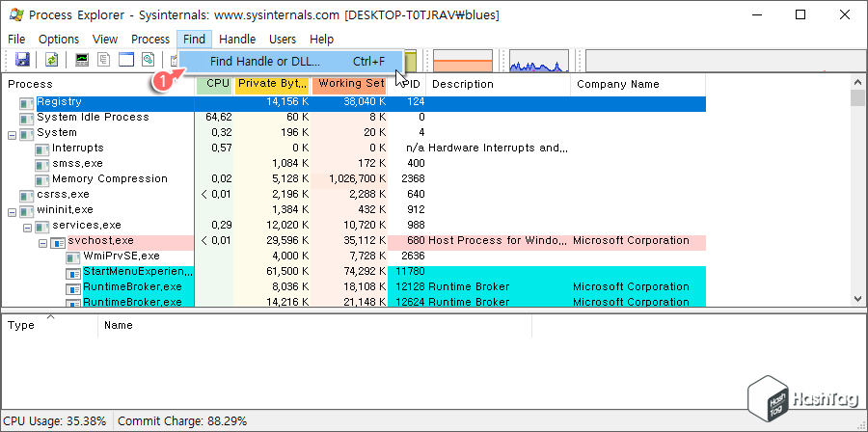The image size is (868, 432).
Task: Sort by the Private Bytes column header
Action: (272, 84)
